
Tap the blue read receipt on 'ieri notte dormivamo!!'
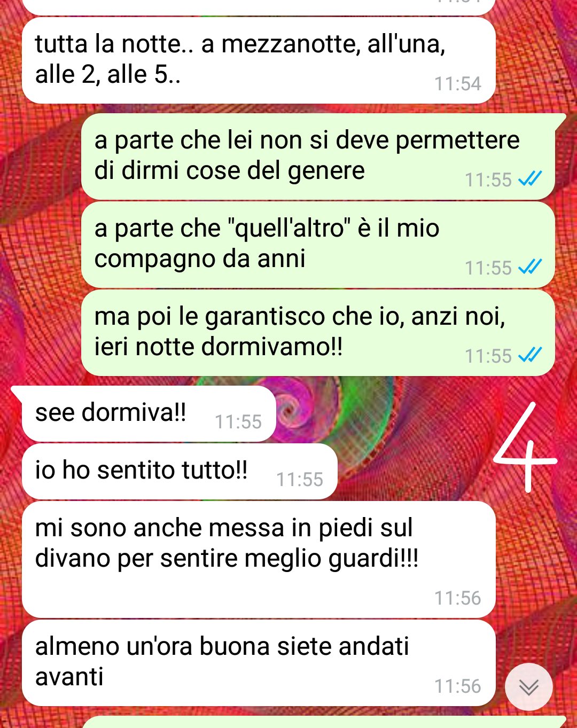(x=530, y=355)
